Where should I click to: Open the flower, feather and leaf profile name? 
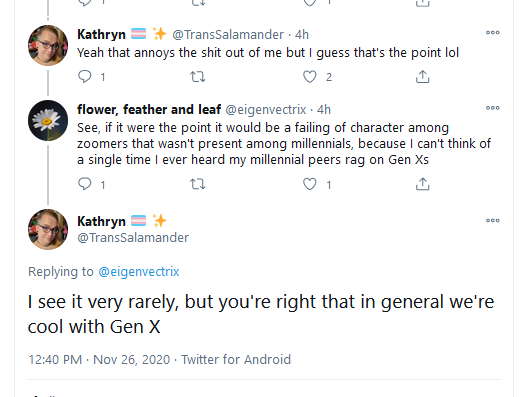[149, 109]
